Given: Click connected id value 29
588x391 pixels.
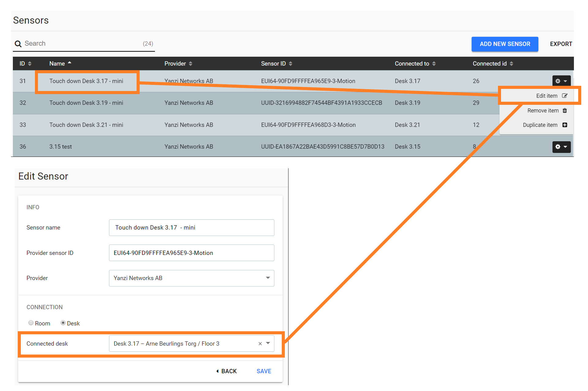Looking at the screenshot, I should (x=476, y=103).
